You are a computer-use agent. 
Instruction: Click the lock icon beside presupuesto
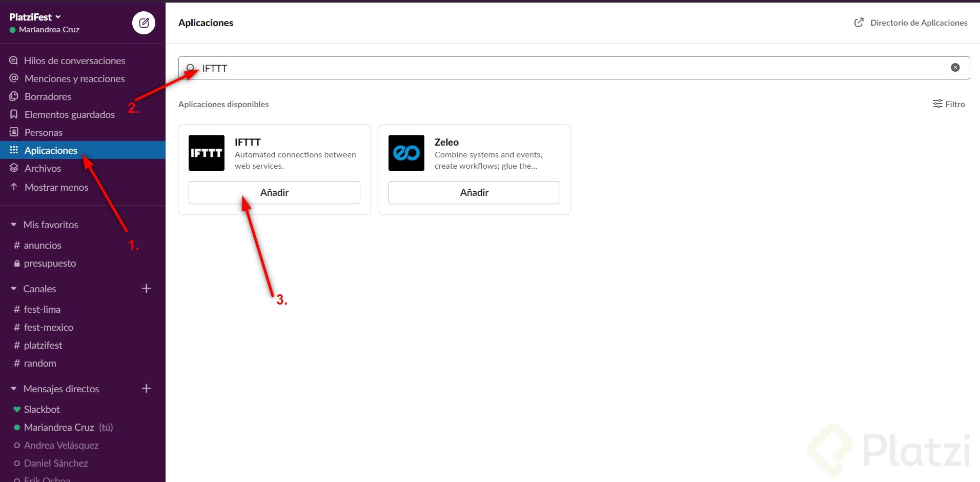(17, 263)
